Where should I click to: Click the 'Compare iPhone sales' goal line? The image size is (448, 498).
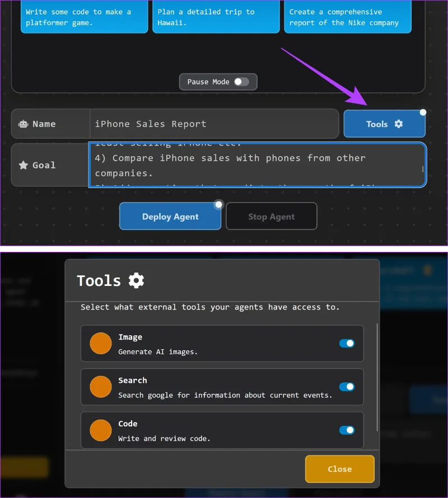click(x=230, y=166)
